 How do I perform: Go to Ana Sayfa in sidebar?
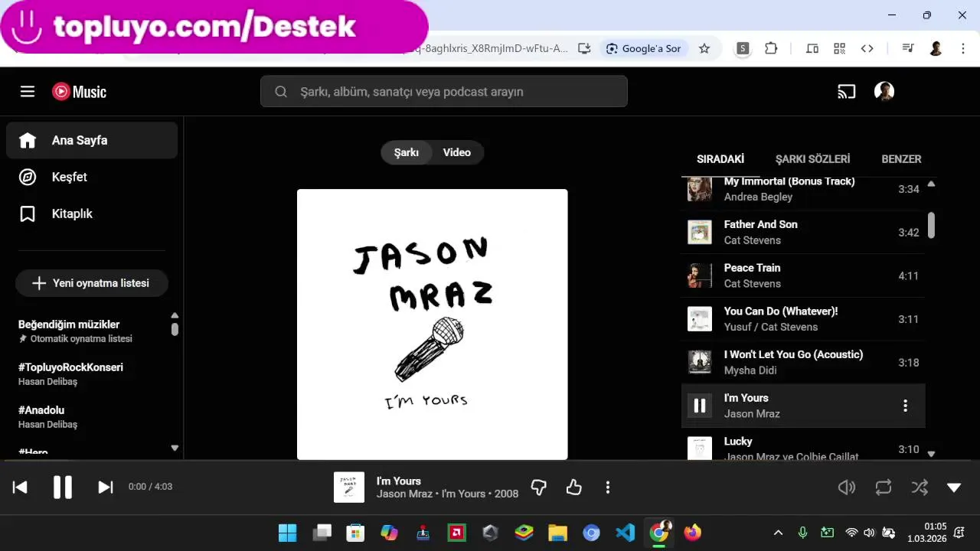pyautogui.click(x=92, y=140)
